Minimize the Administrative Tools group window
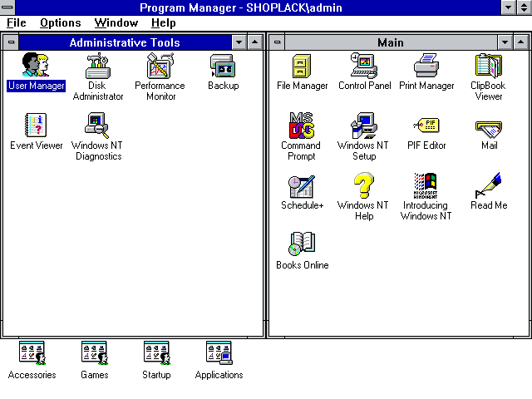 [x=239, y=42]
